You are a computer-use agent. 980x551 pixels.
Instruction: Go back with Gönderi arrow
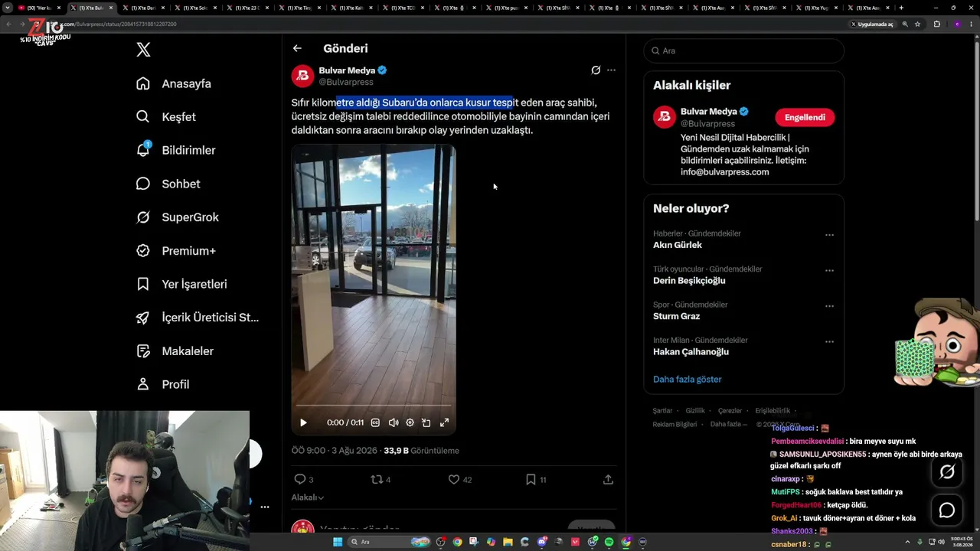point(297,48)
